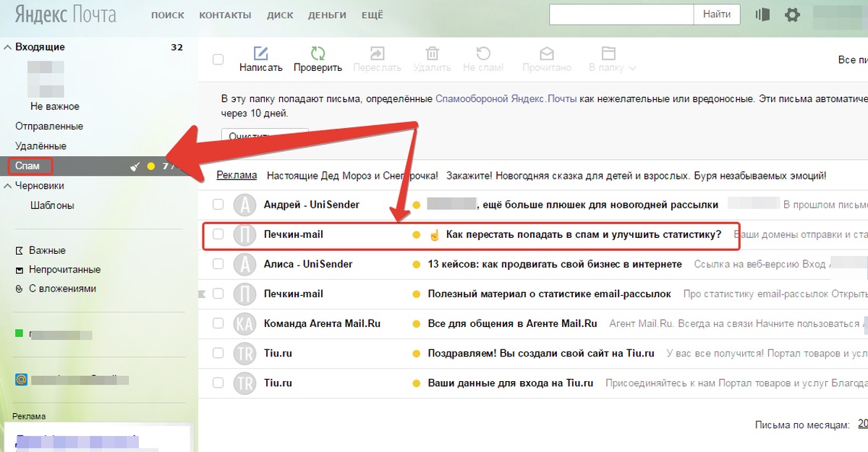Check the Андрей - UniSender message box
The height and width of the screenshot is (452, 868).
click(218, 204)
